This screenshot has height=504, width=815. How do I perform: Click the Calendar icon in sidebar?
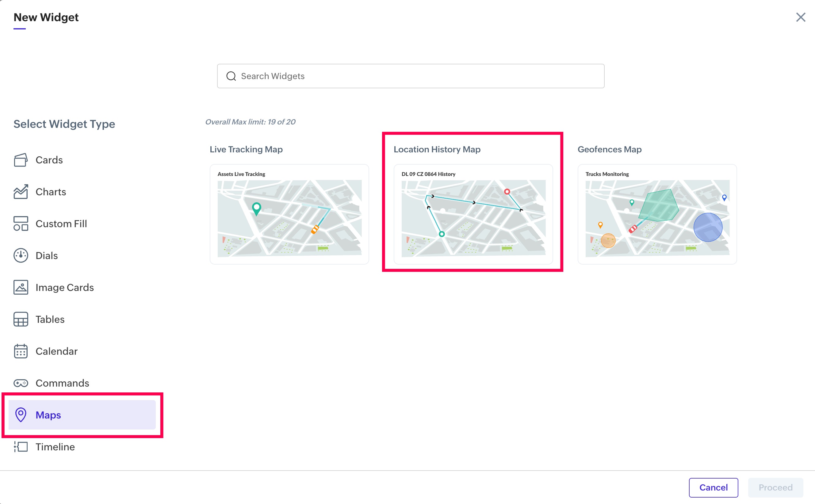tap(21, 351)
